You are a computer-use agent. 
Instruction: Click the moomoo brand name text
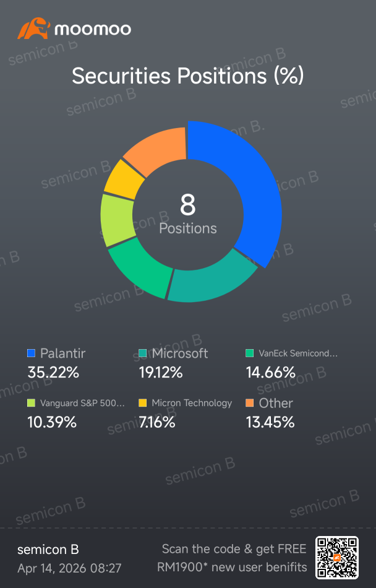coord(93,29)
